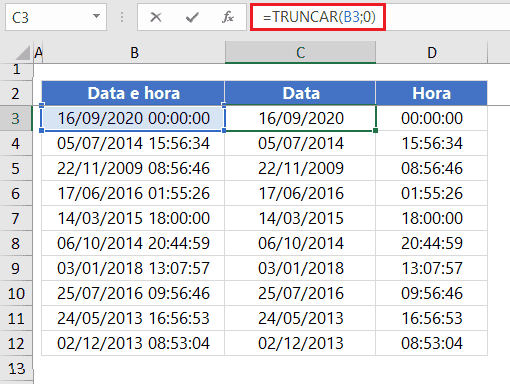The width and height of the screenshot is (510, 384).
Task: Select cell with 14/03/2015 18:00:00
Action: pos(133,218)
